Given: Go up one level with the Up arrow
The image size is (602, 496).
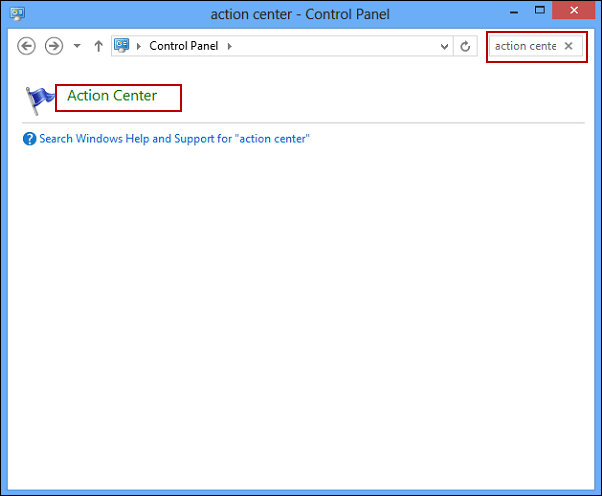Looking at the screenshot, I should pos(99,46).
